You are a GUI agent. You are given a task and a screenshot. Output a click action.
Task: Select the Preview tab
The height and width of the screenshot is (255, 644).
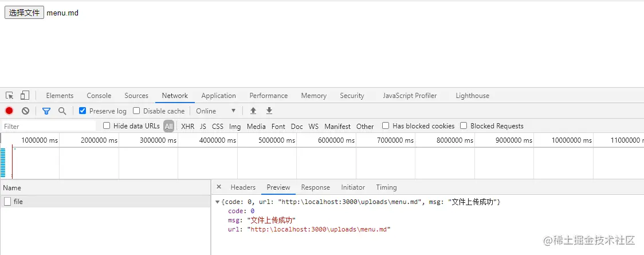(278, 187)
